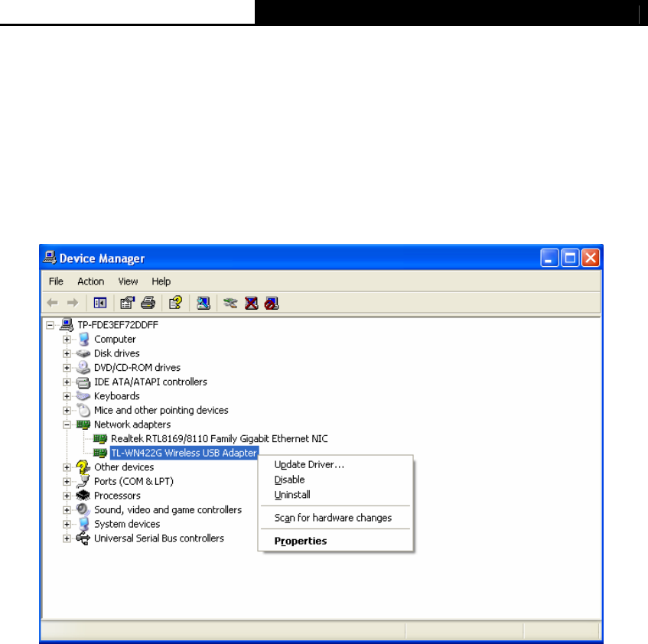This screenshot has height=644, width=648.
Task: Select the Disk drives label
Action: coord(116,353)
